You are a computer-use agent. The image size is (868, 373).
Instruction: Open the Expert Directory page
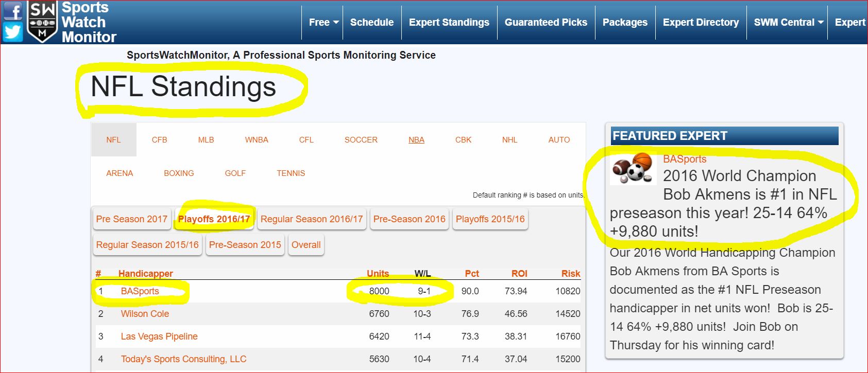point(701,22)
